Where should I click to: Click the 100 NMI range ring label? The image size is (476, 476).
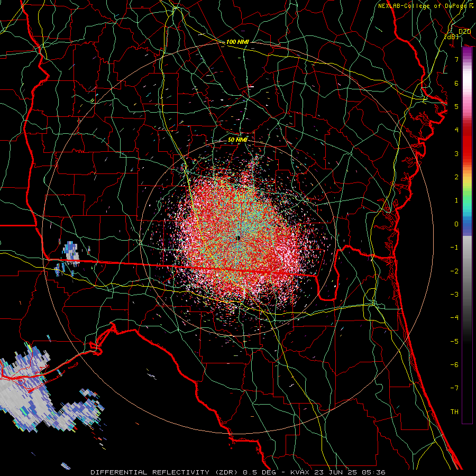[x=237, y=42]
